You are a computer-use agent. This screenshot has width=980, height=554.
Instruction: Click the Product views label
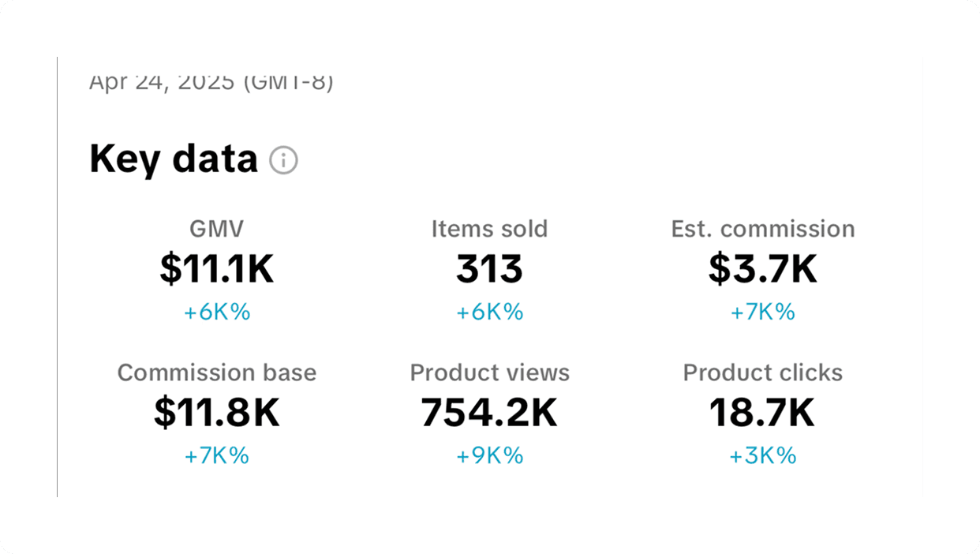(489, 372)
